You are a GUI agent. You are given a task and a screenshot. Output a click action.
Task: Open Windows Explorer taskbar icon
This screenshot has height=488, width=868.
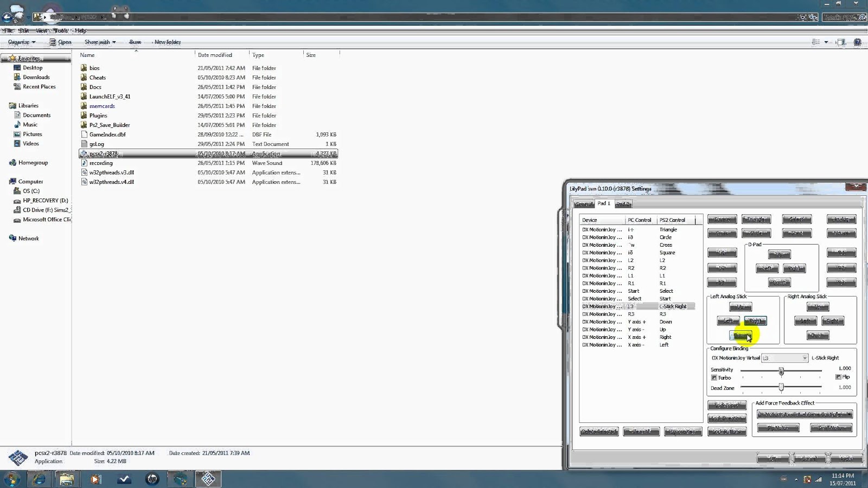[67, 479]
